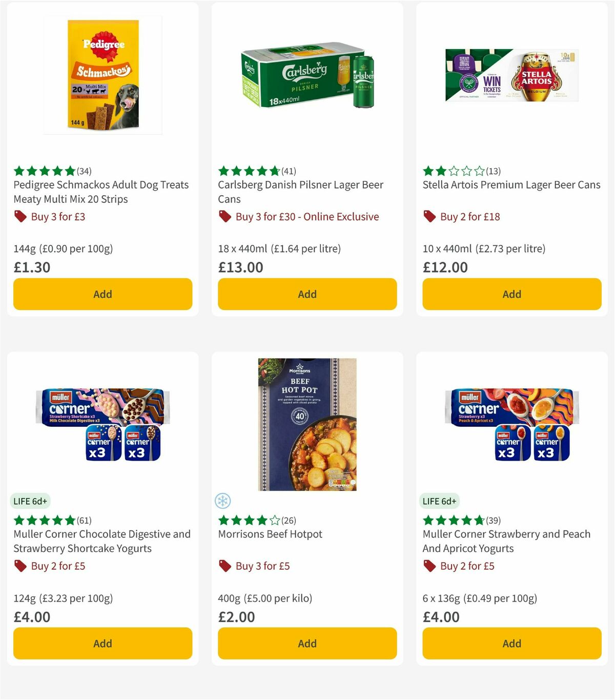
Task: Click the offer tag beside Buy 3 for £5 hotpot
Action: point(224,566)
